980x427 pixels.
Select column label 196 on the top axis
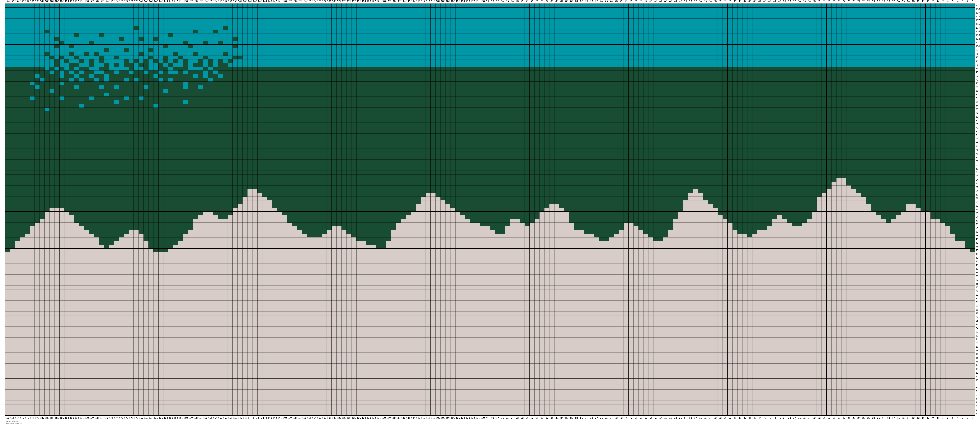[x=8, y=1]
